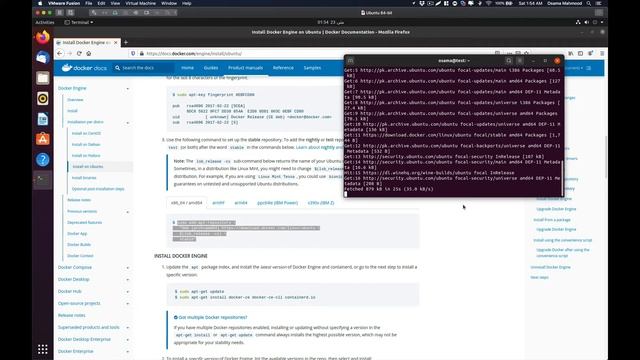
Task: Click the Ubuntu network indicator
Action: pos(578,22)
